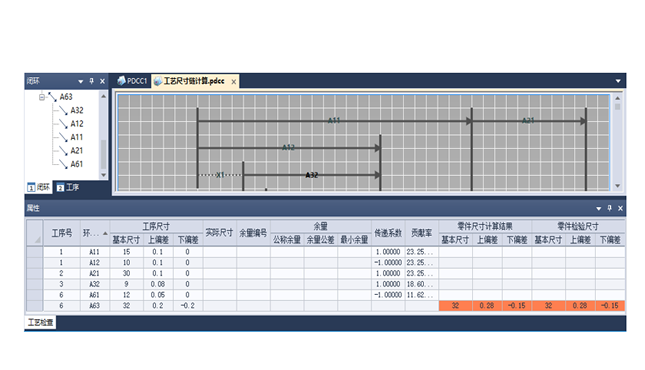Close the 闭环 side panel
Screen dimensions: 645x370
102,81
